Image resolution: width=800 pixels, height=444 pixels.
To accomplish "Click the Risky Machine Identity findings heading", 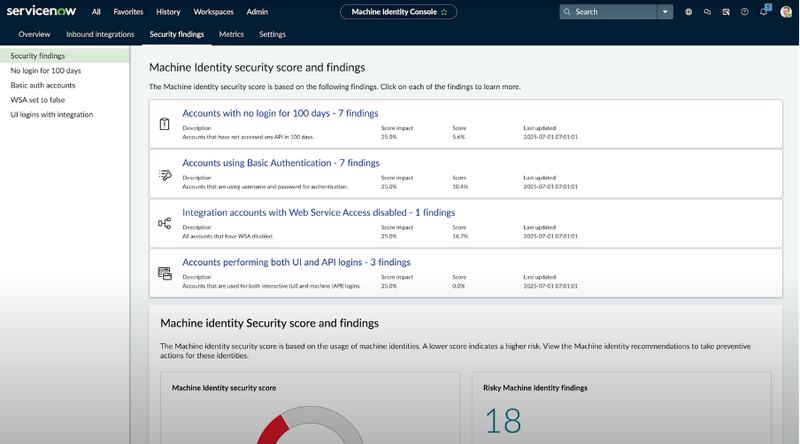I will pyautogui.click(x=535, y=388).
